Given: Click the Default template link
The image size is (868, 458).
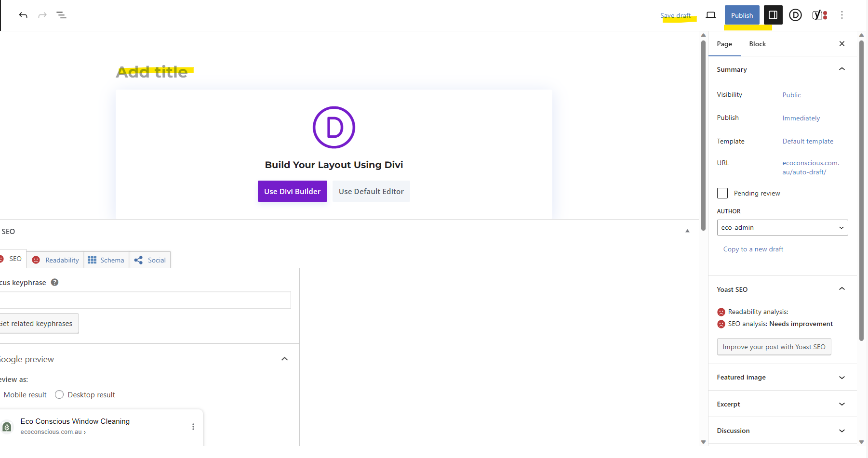Looking at the screenshot, I should [808, 141].
